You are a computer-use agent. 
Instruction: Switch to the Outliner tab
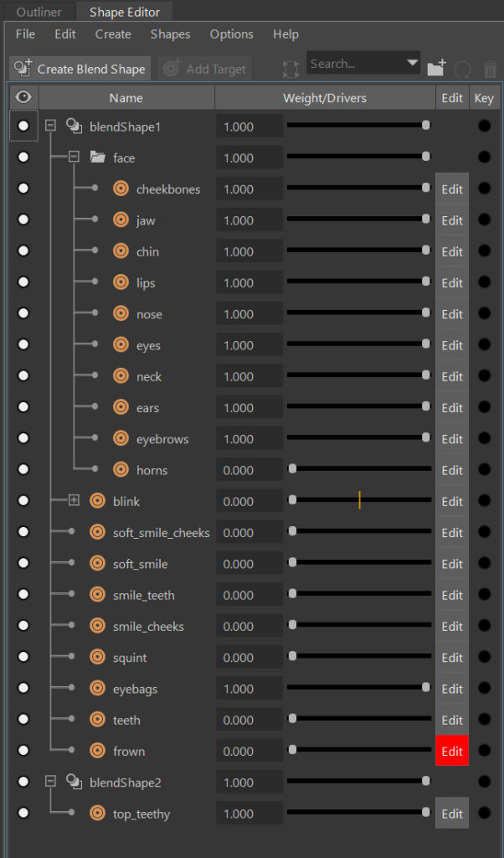[x=39, y=12]
